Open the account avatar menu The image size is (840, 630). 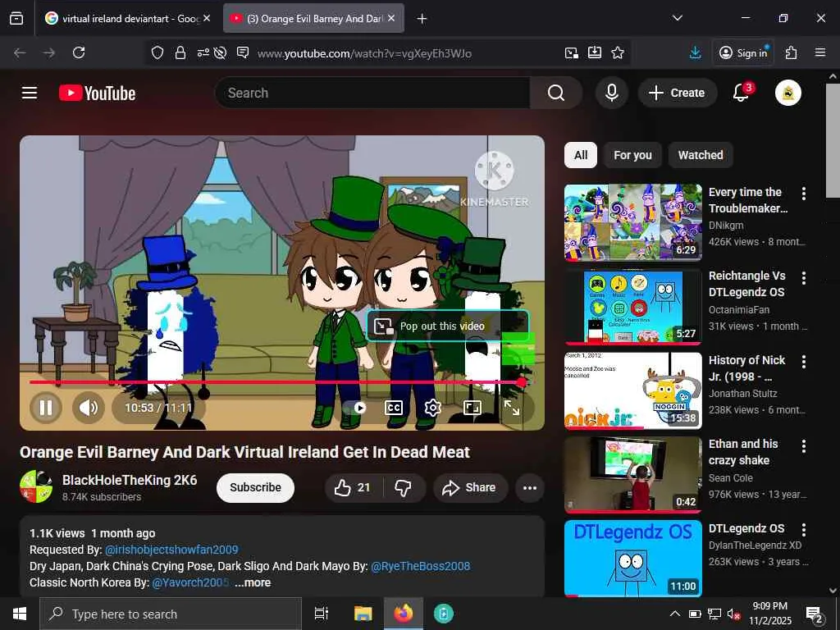click(788, 93)
